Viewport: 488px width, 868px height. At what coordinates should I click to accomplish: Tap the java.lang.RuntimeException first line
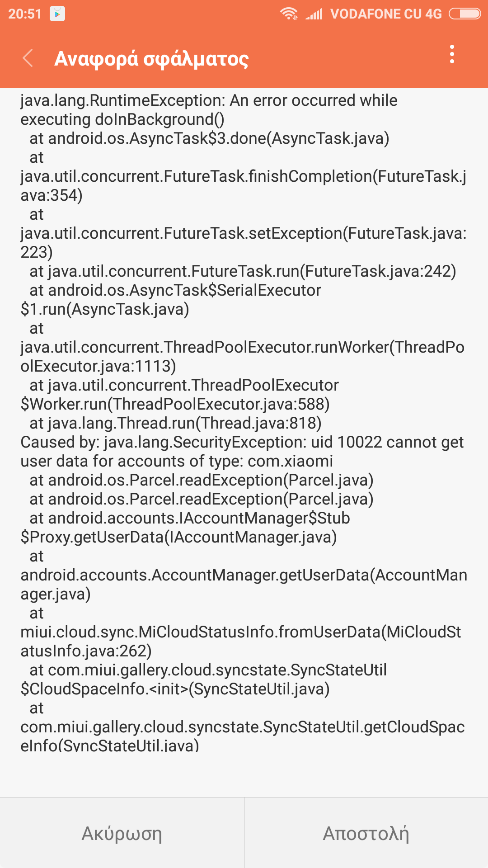[x=209, y=100]
